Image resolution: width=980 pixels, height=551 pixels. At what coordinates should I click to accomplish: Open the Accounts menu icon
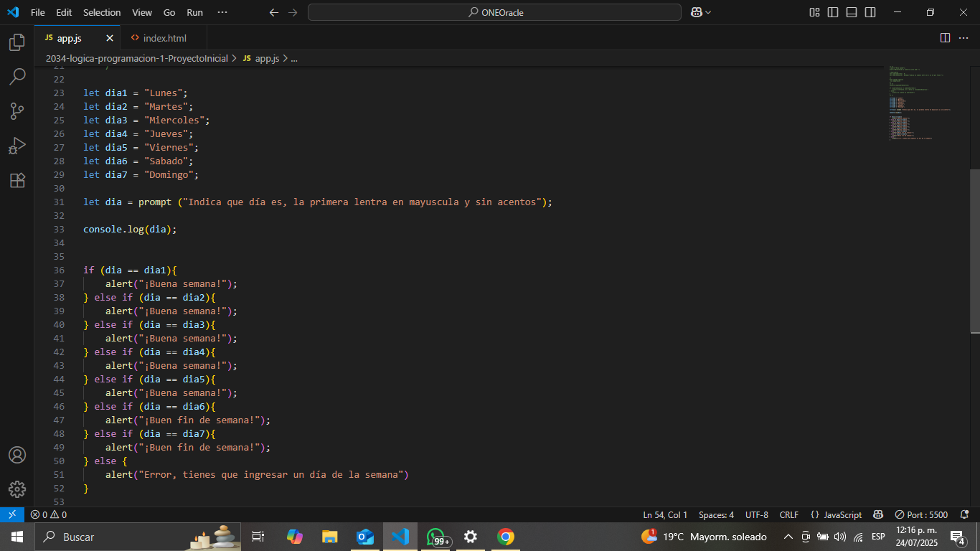(17, 455)
